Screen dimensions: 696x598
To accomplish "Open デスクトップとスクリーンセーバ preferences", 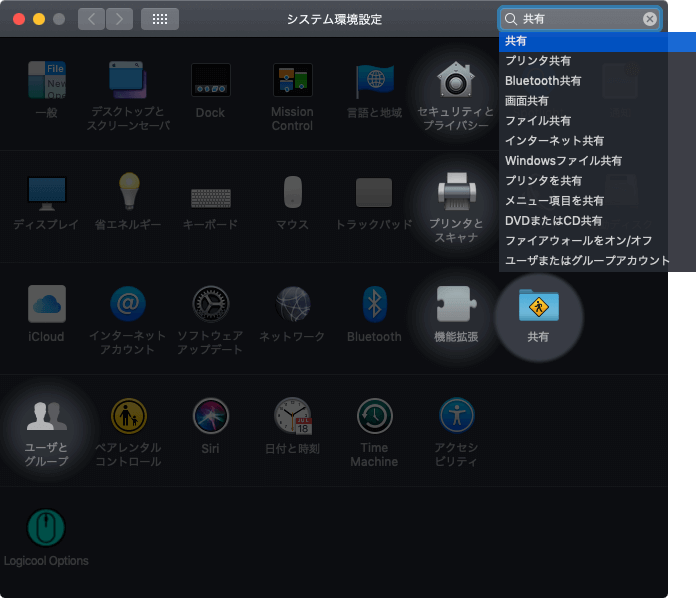I will tap(128, 80).
